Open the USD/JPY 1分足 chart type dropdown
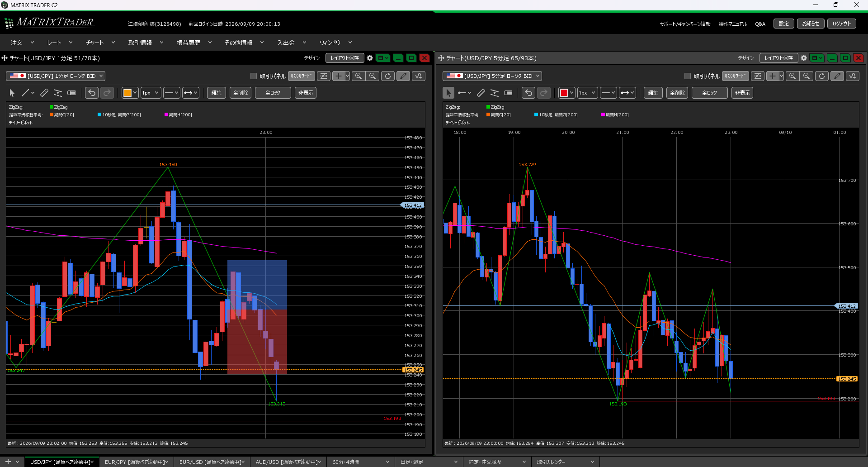868x467 pixels. click(56, 76)
